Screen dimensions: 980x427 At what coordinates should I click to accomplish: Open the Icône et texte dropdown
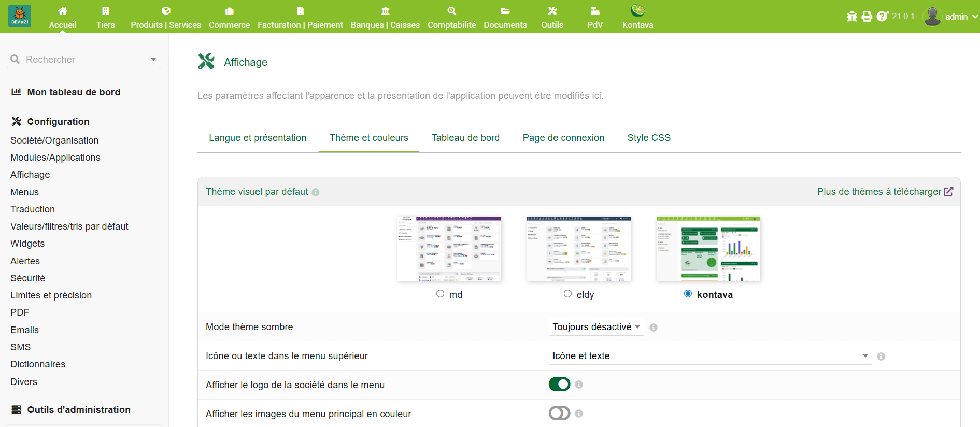click(711, 356)
